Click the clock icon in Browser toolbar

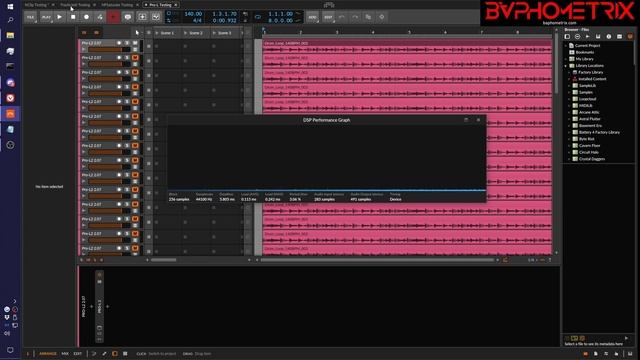(x=609, y=37)
